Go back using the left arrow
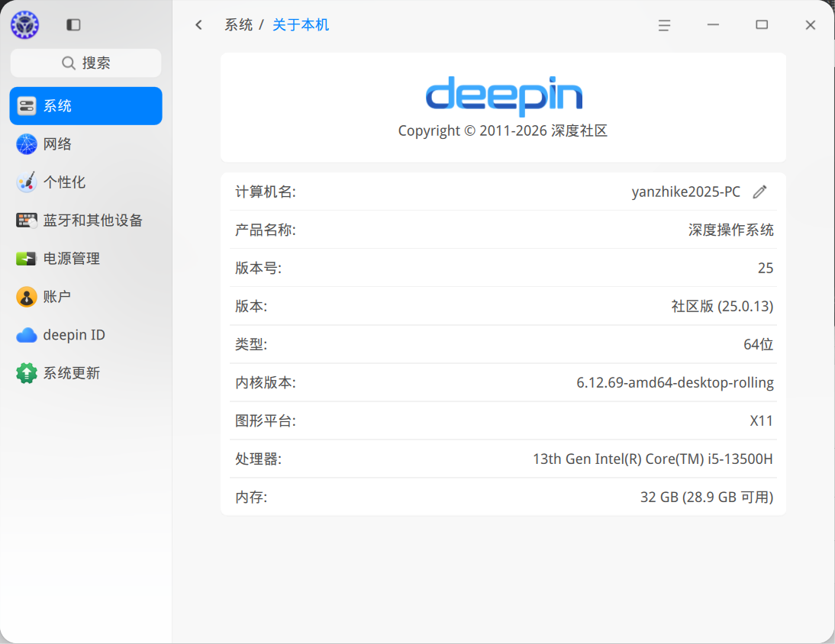The image size is (835, 644). coord(199,25)
